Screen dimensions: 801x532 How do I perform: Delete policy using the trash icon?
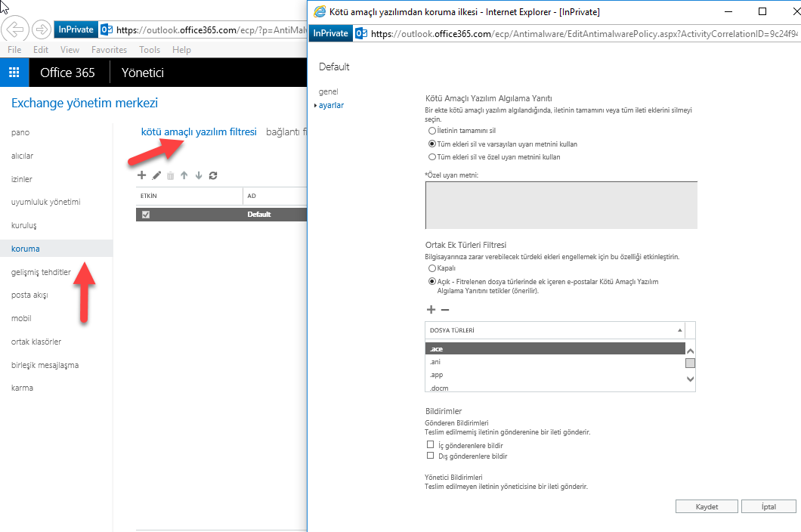click(x=170, y=175)
